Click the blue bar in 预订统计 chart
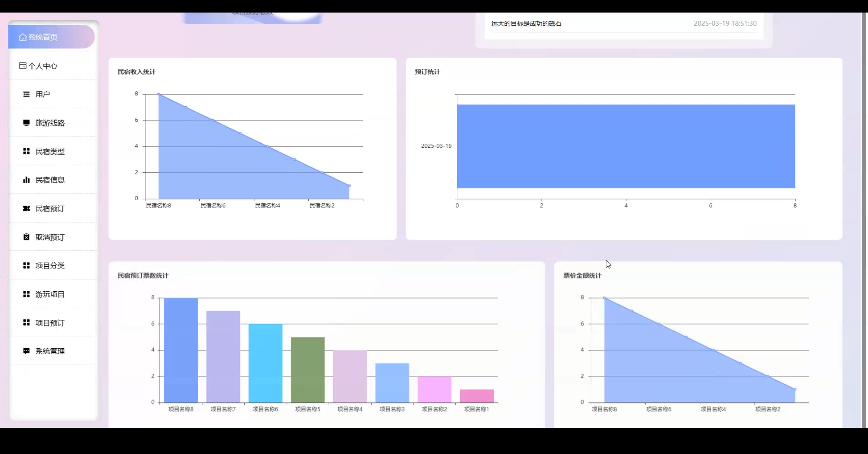 click(x=626, y=146)
